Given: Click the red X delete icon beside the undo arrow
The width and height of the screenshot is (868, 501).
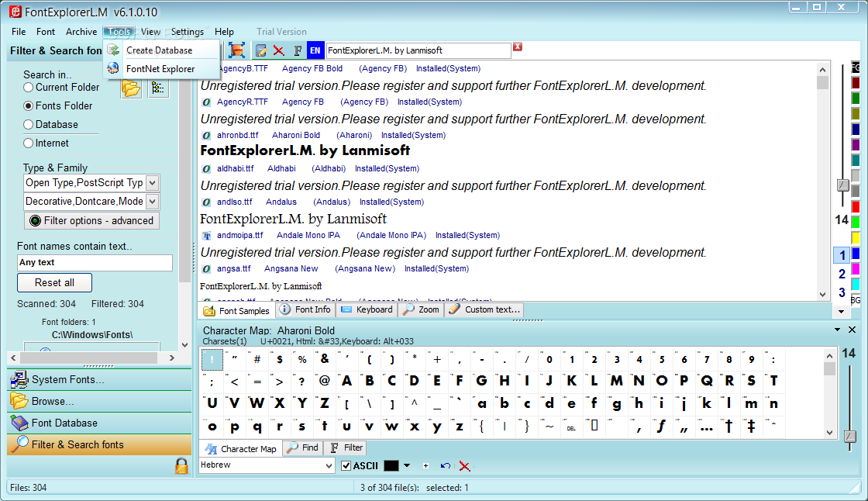Looking at the screenshot, I should (464, 466).
